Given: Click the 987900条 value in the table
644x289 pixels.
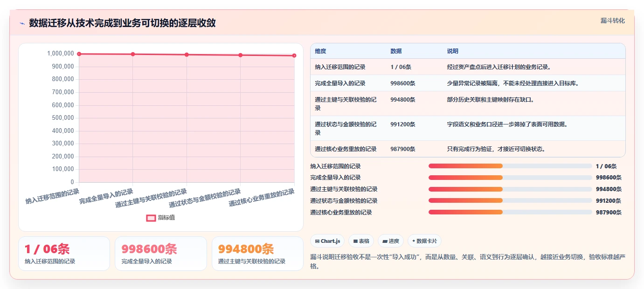Looking at the screenshot, I should tap(403, 149).
